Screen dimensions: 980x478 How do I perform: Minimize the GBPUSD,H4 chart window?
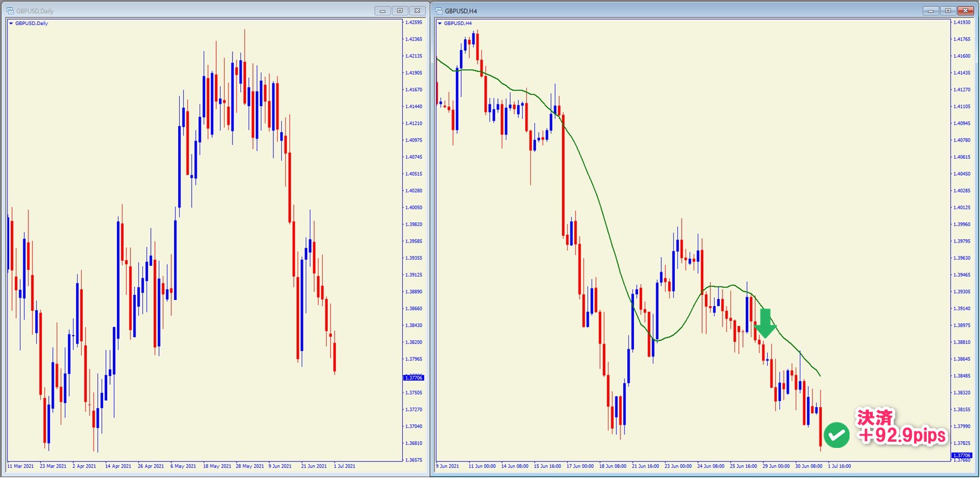pyautogui.click(x=931, y=11)
